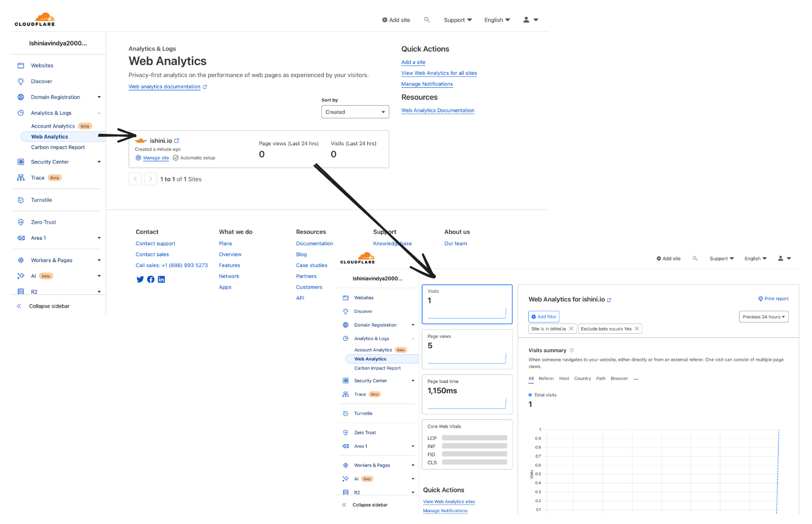Click Websites icon in top dashboard sidebar
The width and height of the screenshot is (812, 524).
(21, 66)
